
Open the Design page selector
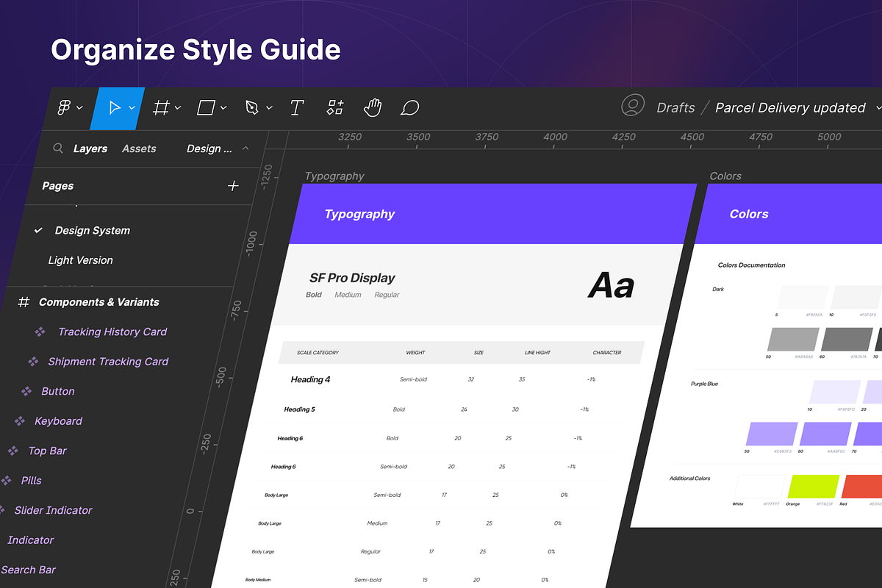(x=209, y=148)
